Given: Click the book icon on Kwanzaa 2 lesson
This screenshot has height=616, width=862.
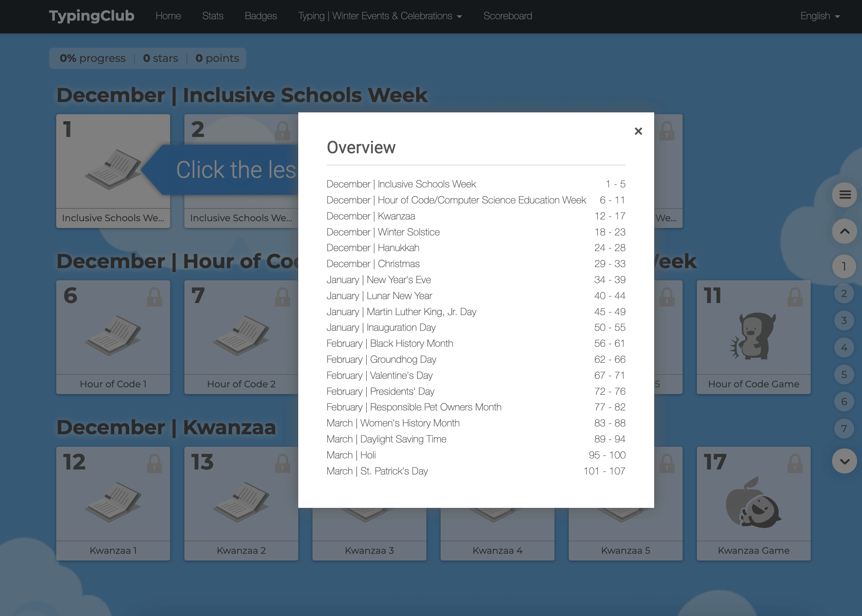Looking at the screenshot, I should click(x=241, y=501).
